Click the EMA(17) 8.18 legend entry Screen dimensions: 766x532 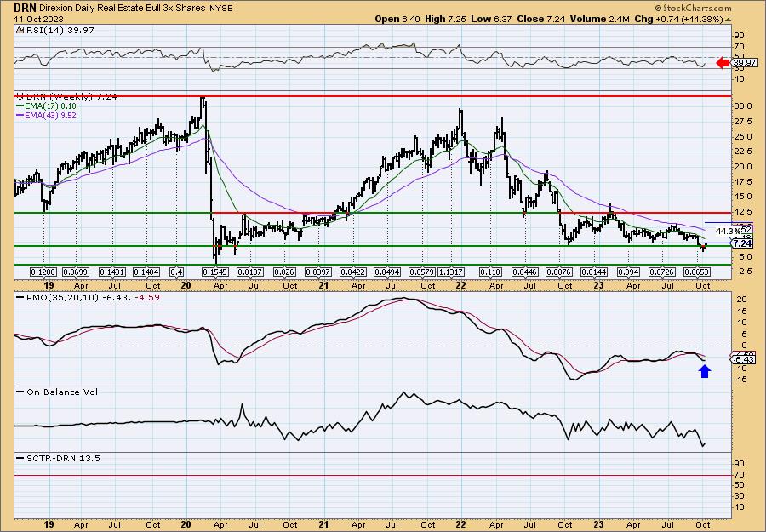tap(47, 106)
